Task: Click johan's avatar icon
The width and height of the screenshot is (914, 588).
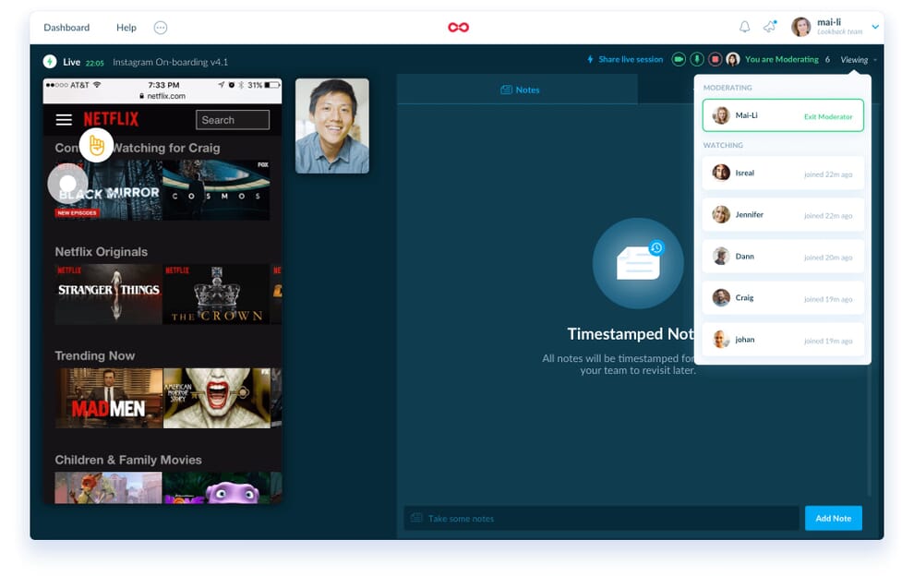Action: point(721,339)
